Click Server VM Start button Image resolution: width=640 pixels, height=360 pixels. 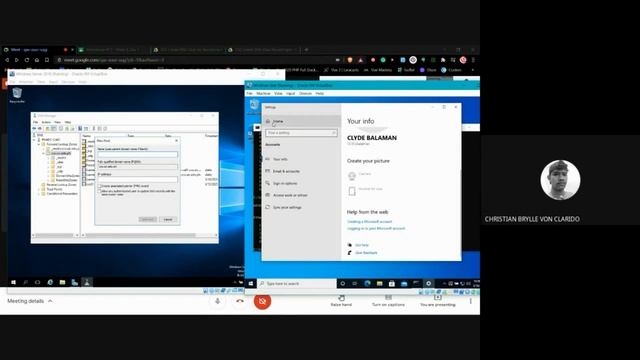(13, 282)
